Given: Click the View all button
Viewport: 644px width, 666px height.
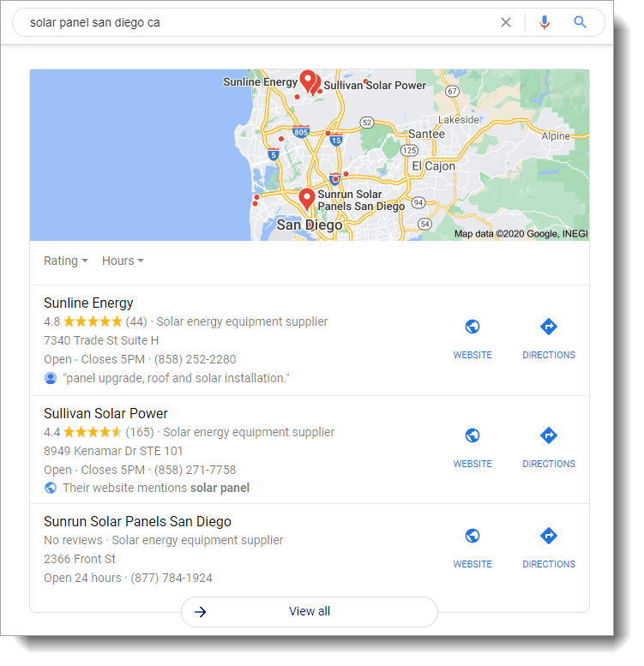Looking at the screenshot, I should (310, 611).
